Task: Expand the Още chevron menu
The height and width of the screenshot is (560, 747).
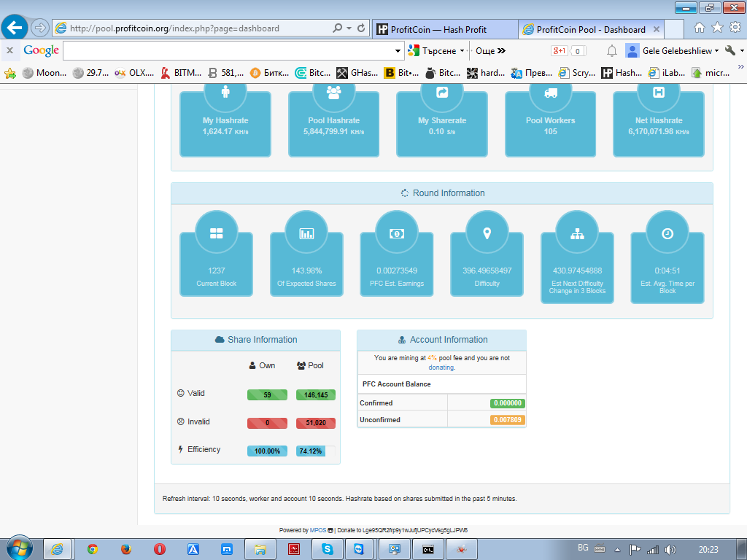Action: click(501, 50)
